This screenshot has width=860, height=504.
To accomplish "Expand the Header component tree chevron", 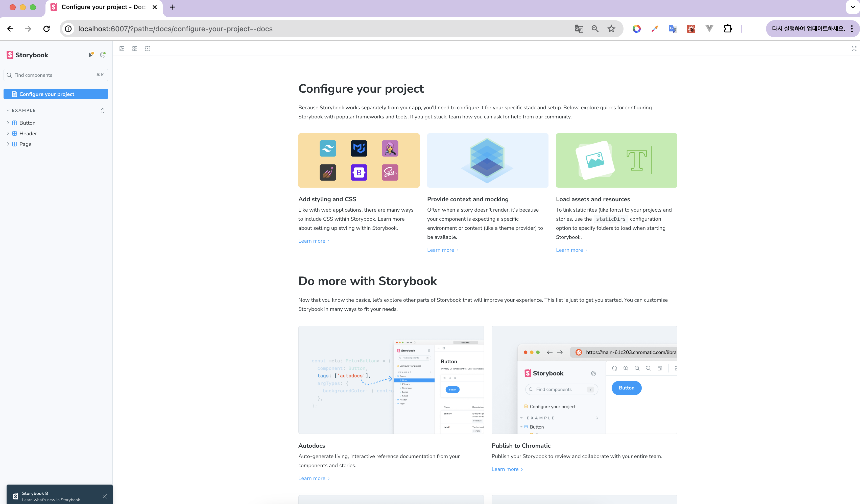I will coord(8,133).
